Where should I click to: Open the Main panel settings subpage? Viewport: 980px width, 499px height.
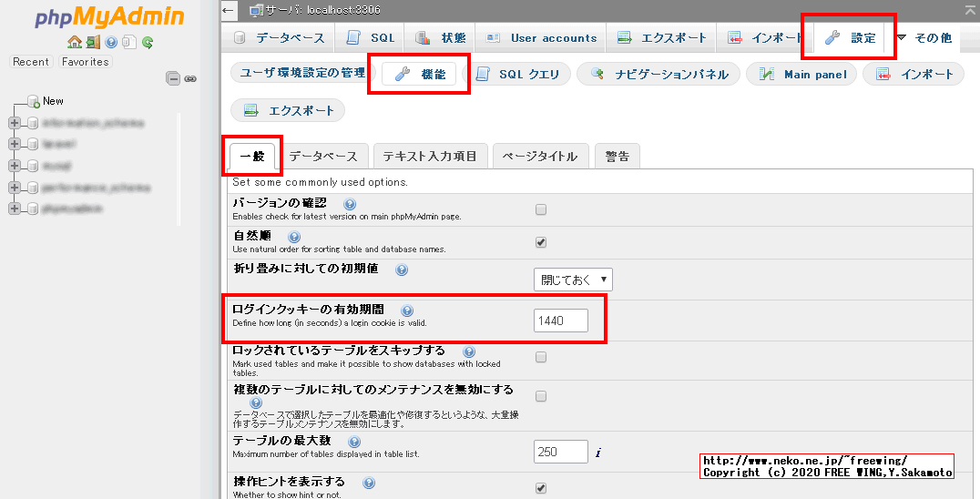802,75
